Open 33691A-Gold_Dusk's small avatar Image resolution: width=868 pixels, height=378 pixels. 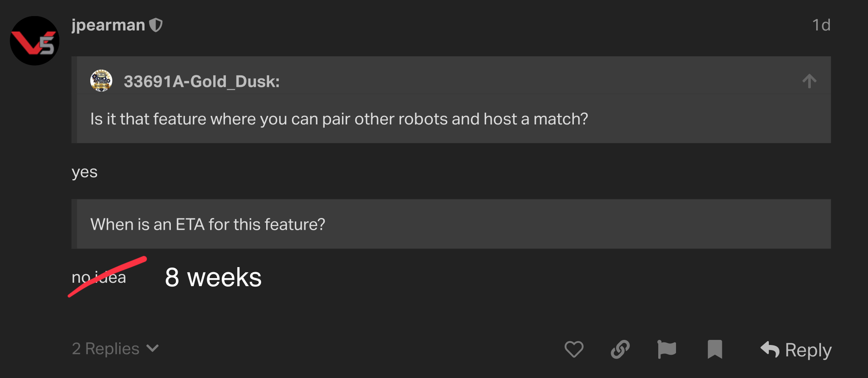[x=101, y=80]
